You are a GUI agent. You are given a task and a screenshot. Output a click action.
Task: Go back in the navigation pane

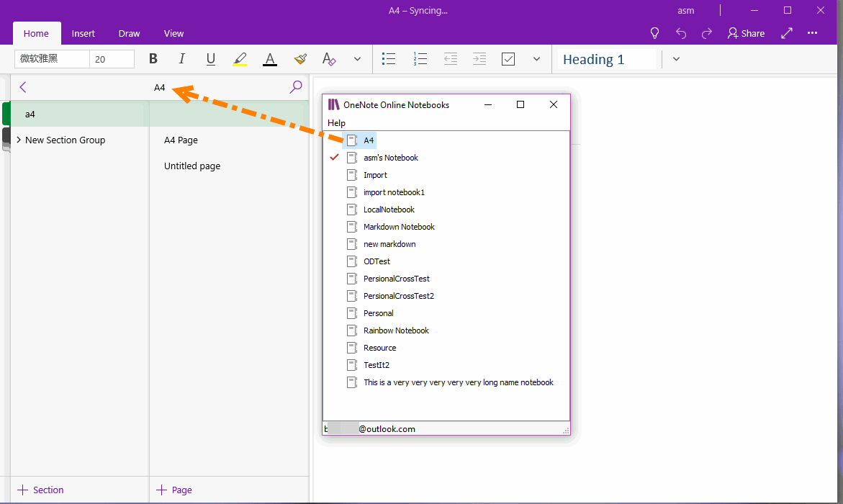tap(22, 87)
